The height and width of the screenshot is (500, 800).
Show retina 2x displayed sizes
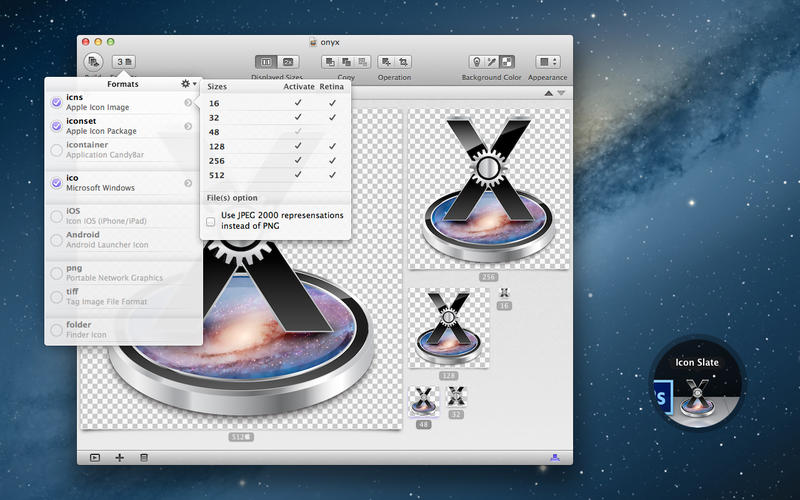(287, 62)
